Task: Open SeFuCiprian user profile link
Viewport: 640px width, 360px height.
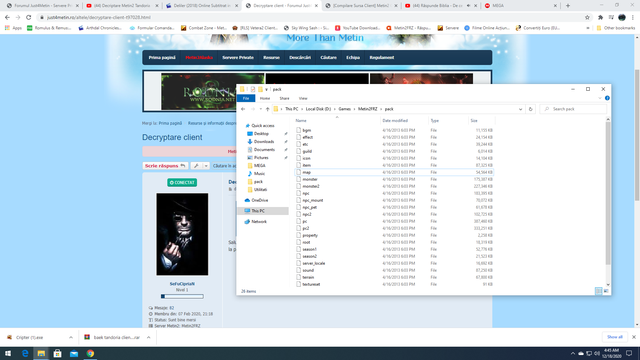Action: tap(182, 284)
